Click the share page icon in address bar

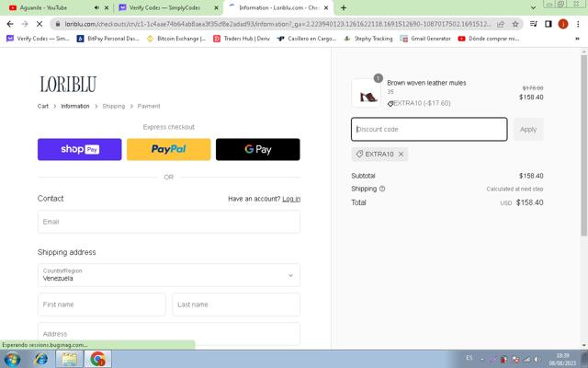pos(501,24)
